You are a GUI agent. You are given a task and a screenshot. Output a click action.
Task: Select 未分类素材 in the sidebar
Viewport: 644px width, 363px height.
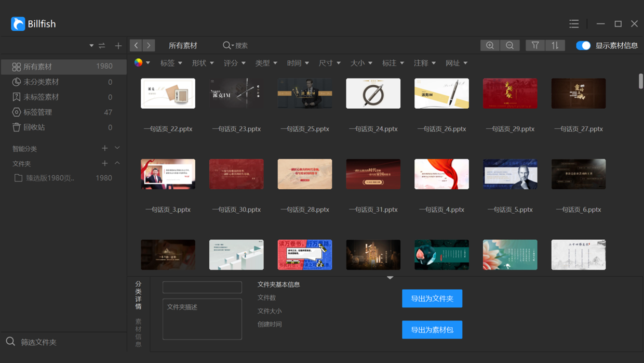click(x=41, y=82)
